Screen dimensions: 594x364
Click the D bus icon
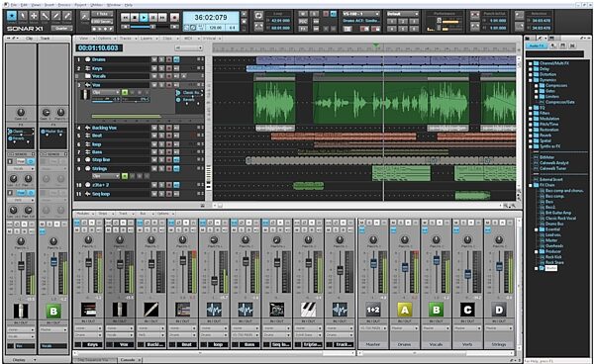coord(499,310)
